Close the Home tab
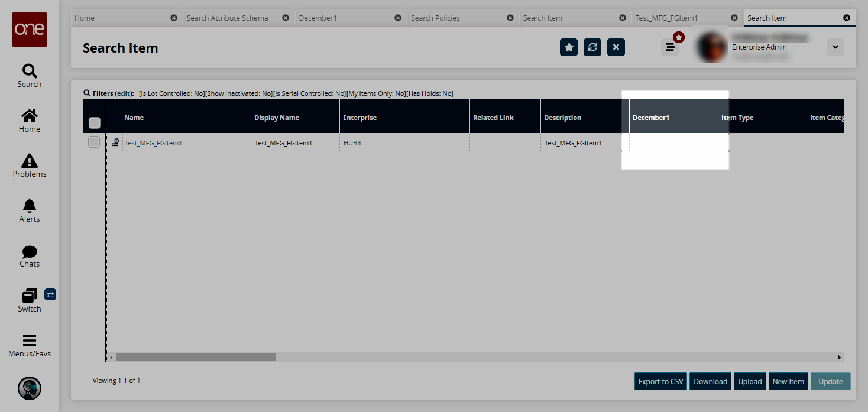This screenshot has width=868, height=412. pyautogui.click(x=174, y=18)
